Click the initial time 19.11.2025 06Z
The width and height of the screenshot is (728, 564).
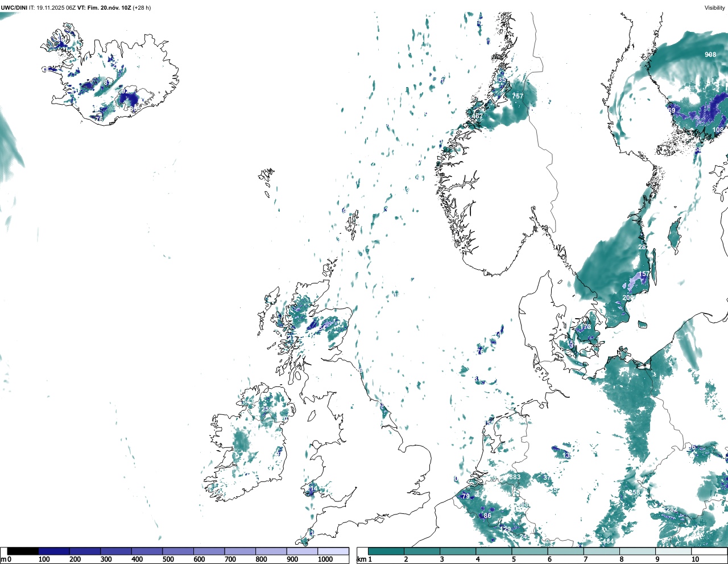[56, 7]
